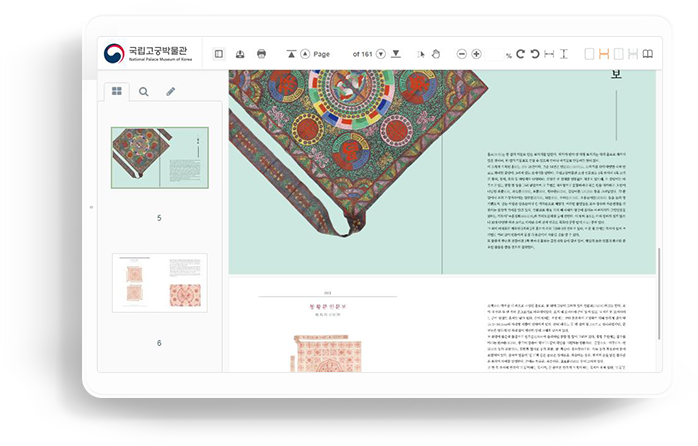The image size is (698, 446).
Task: Toggle the sidebar panel button
Action: 219,53
